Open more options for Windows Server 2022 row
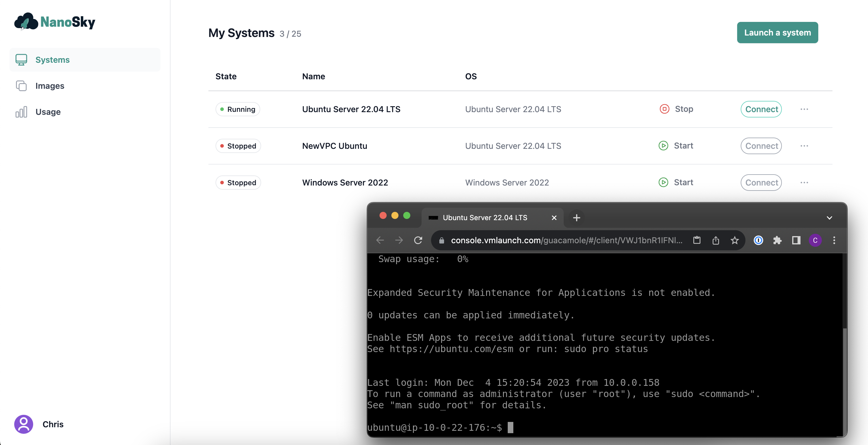 coord(804,183)
